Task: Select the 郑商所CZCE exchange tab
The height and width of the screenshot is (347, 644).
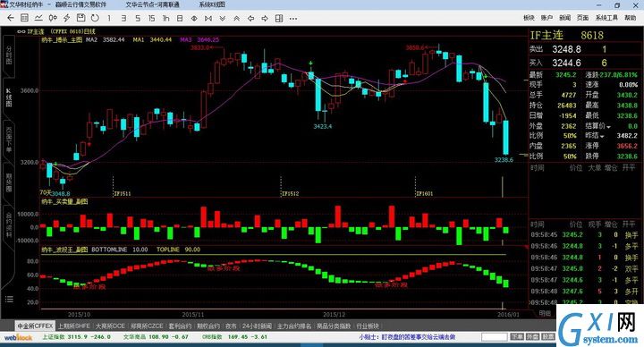Action: pos(147,326)
